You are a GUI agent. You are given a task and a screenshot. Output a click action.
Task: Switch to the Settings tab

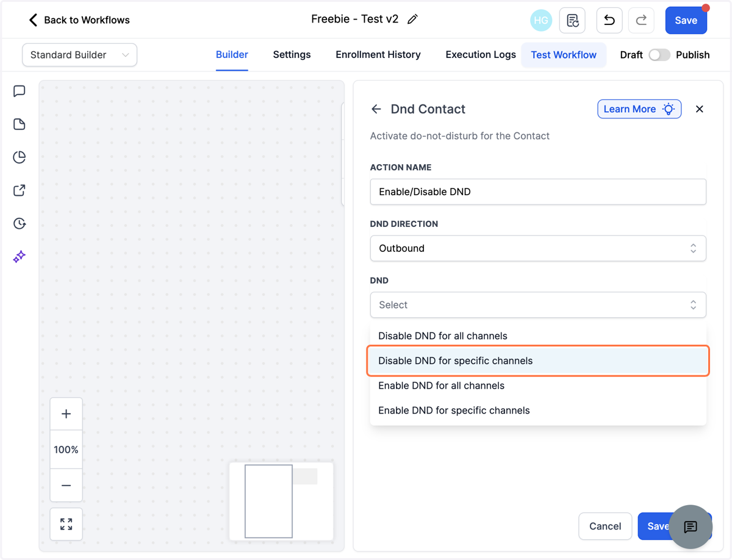[x=292, y=55]
